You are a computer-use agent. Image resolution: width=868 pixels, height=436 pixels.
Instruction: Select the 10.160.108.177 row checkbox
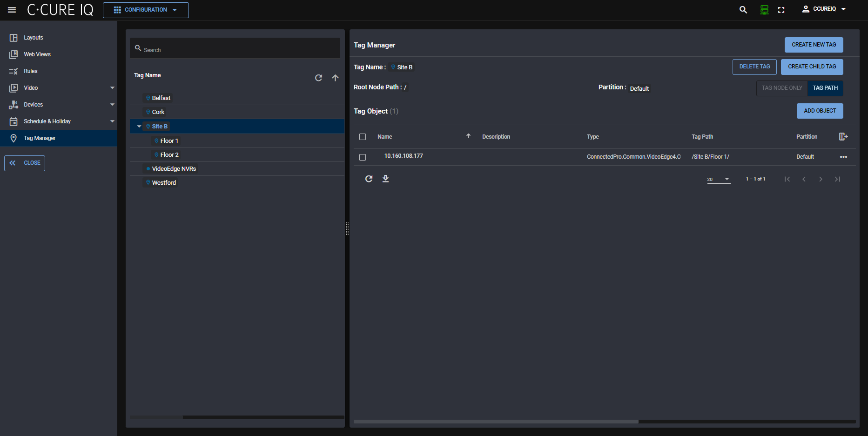363,157
